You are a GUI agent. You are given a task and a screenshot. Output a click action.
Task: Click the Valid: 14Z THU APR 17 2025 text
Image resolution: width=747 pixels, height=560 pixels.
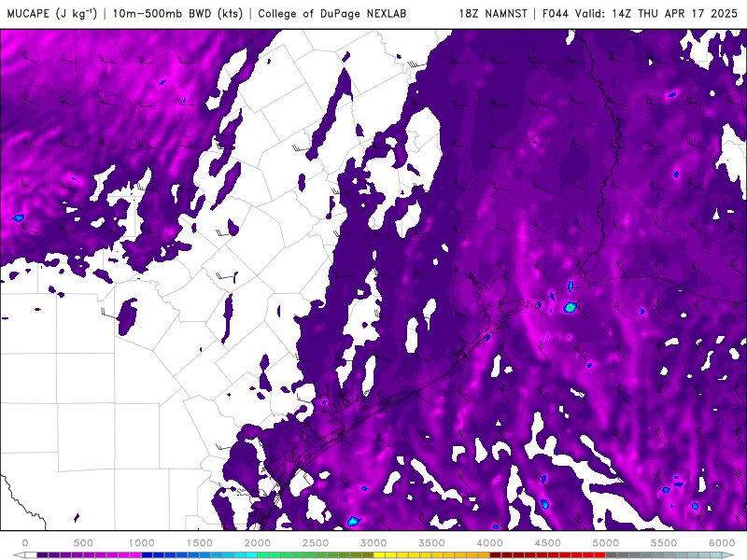[656, 13]
